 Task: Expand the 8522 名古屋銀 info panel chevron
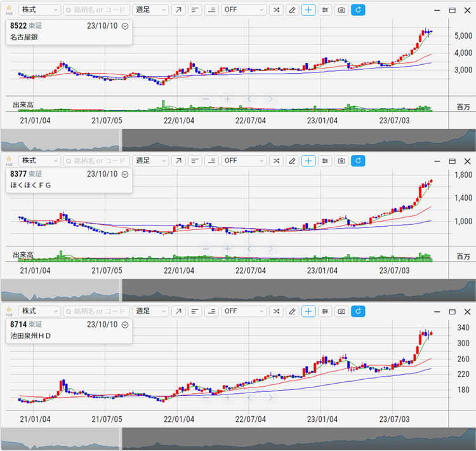tap(125, 27)
